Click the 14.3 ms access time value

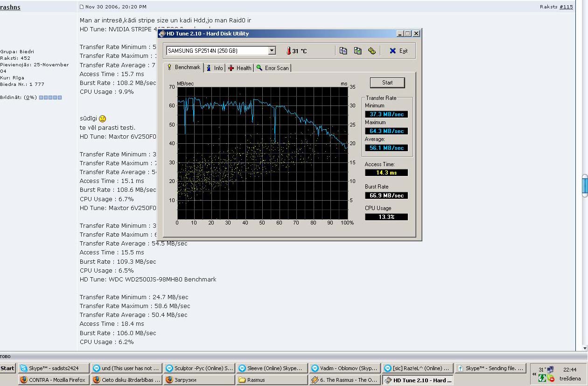[x=386, y=173]
